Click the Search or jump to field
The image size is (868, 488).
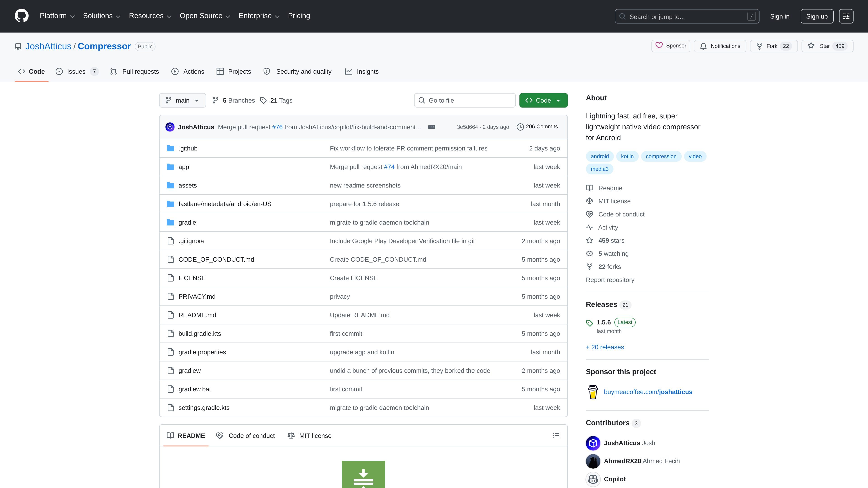click(687, 16)
